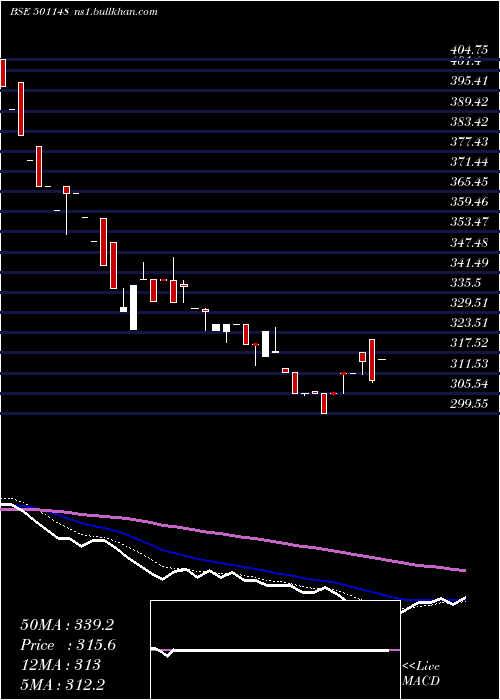Click the 329.51 price level
500x700 pixels.
click(469, 303)
